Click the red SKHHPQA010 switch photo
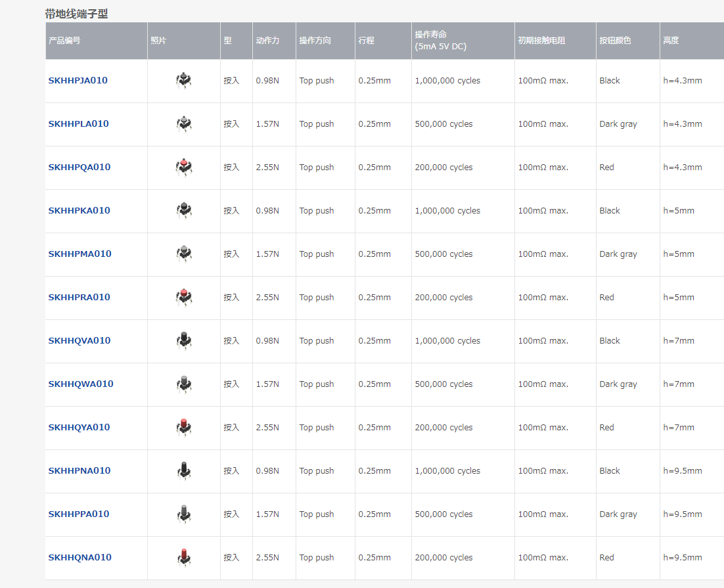724x588 pixels. (x=184, y=168)
